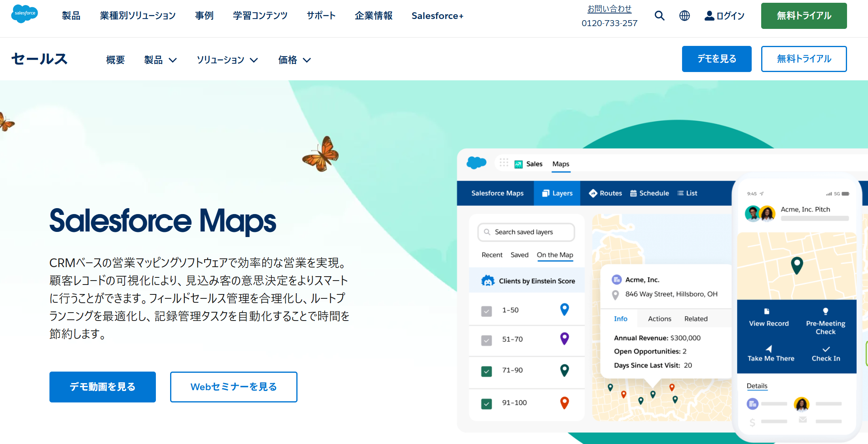Screen dimensions: 868x444
Task: Select the Routes tab
Action: pyautogui.click(x=605, y=193)
